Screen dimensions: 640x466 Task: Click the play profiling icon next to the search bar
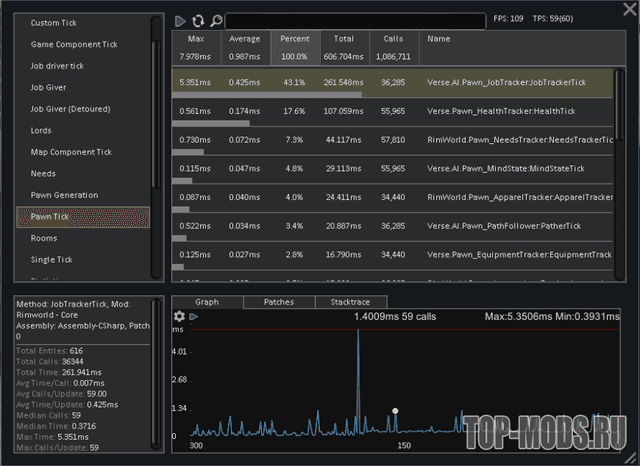pyautogui.click(x=180, y=21)
